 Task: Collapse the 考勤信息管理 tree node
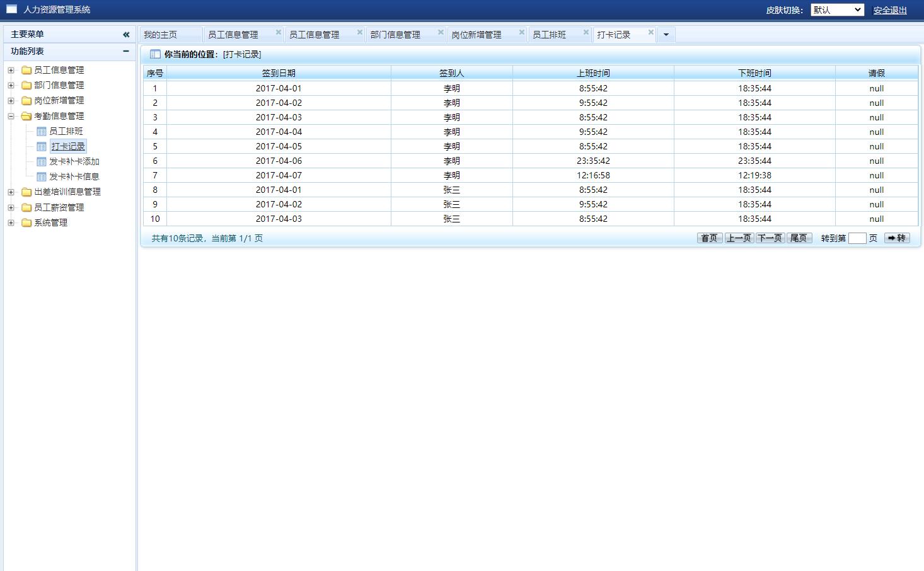click(11, 116)
